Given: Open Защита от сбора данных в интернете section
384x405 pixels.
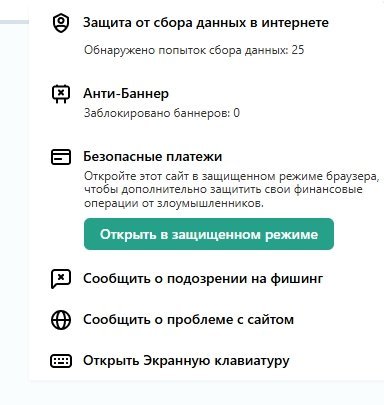Looking at the screenshot, I should click(x=206, y=23).
